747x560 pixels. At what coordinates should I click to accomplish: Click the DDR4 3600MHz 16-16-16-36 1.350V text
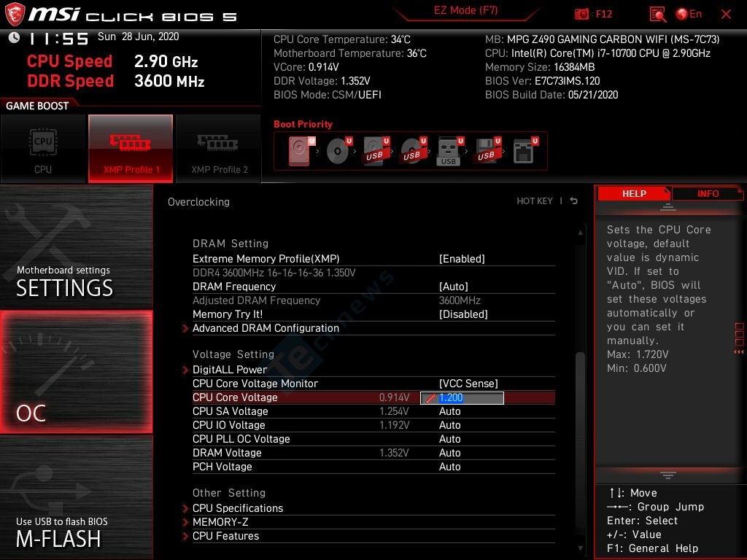pos(274,273)
